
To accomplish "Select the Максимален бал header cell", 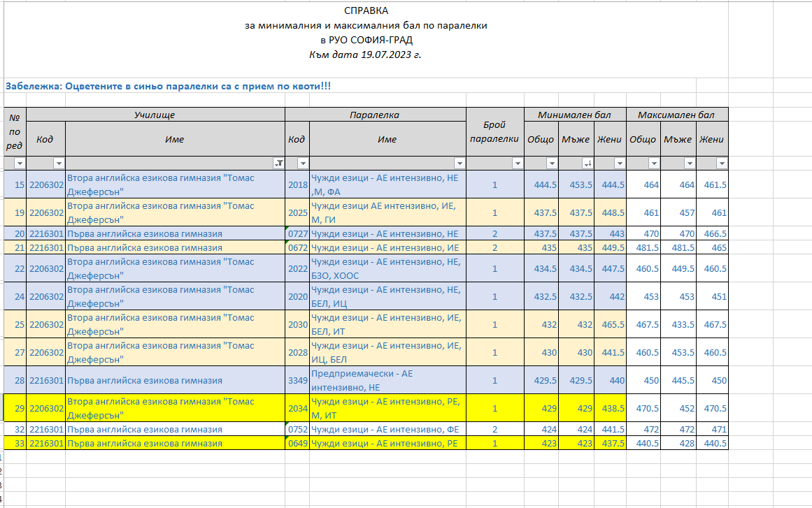I will 677,115.
